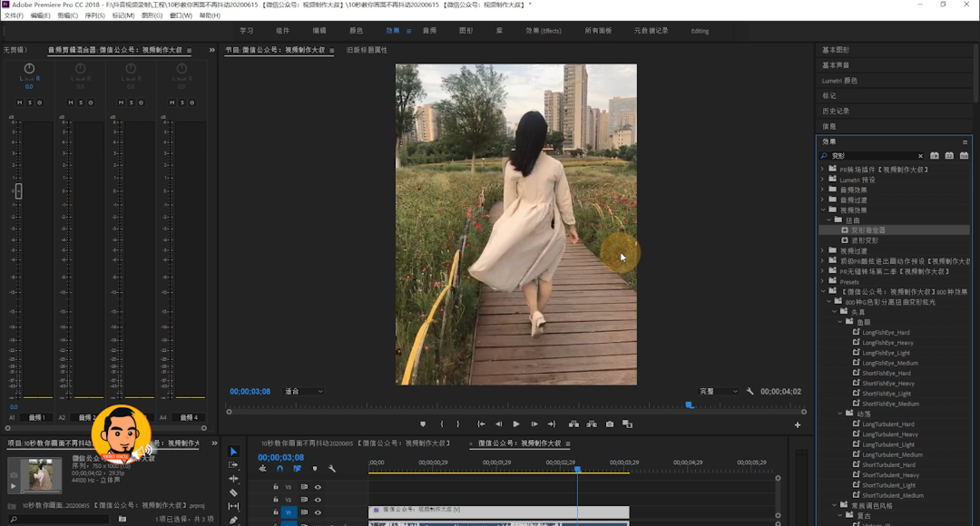Click the Lift button in program monitor
Viewport: 980px width, 526px height.
[x=573, y=424]
